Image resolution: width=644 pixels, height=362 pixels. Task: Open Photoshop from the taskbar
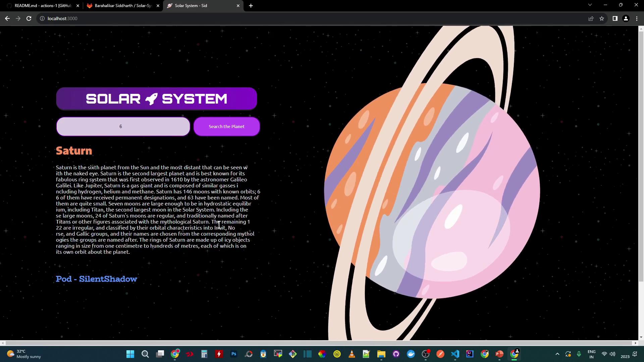(x=234, y=354)
